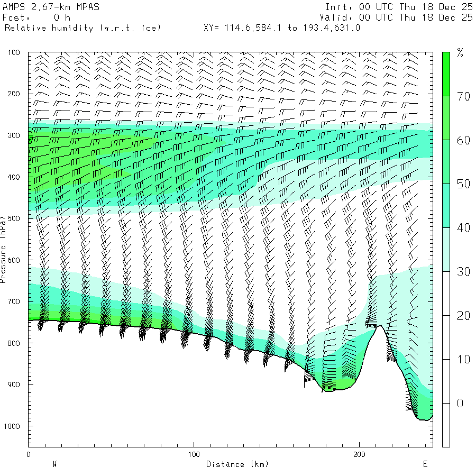This screenshot has height=476, width=476.
Task: Click the 'Pressure (hPa)' vertical axis title
Action: 3,250
